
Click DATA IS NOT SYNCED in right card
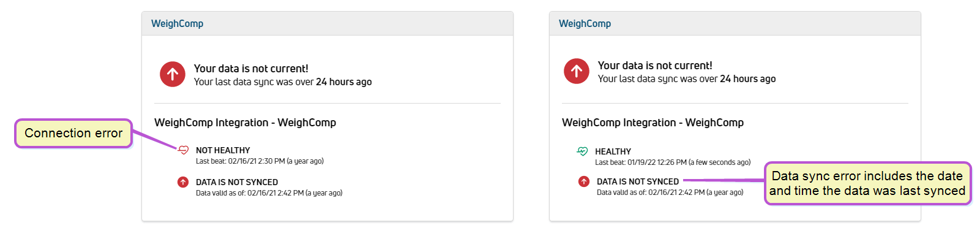(x=638, y=181)
